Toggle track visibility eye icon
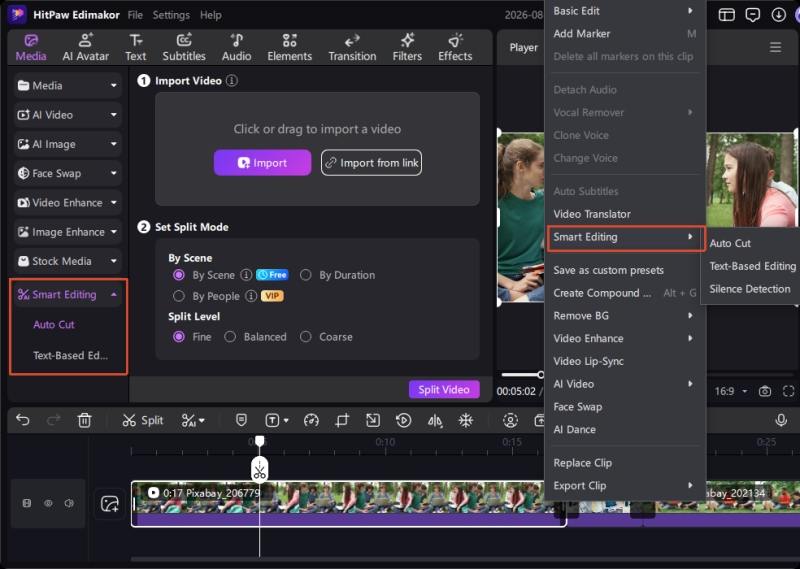The width and height of the screenshot is (800, 569). coord(48,503)
